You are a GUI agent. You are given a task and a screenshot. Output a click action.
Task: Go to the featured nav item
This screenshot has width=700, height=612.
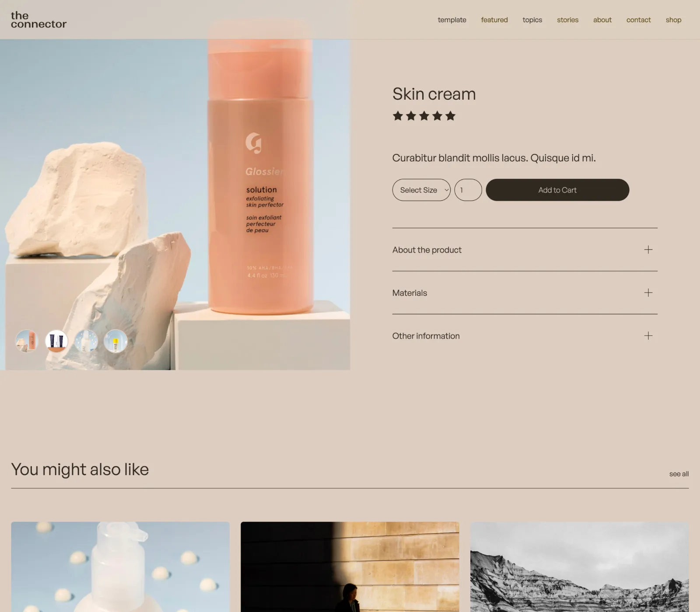[x=494, y=20]
